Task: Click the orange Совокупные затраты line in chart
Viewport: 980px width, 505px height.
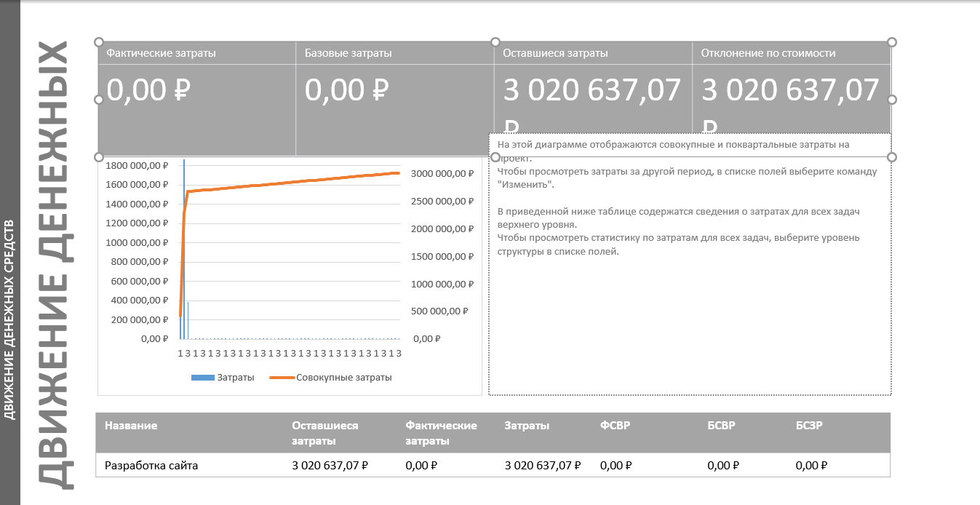Action: coord(291,183)
